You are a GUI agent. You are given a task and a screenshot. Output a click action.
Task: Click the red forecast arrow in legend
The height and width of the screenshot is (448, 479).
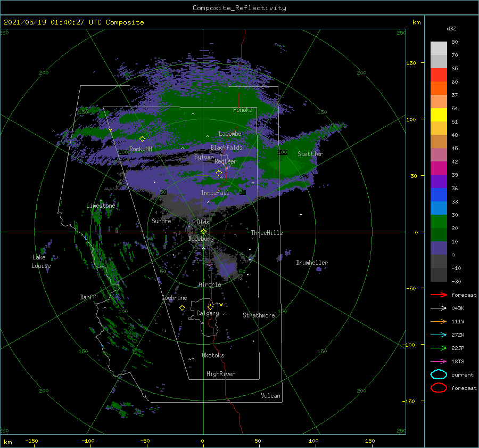439,295
